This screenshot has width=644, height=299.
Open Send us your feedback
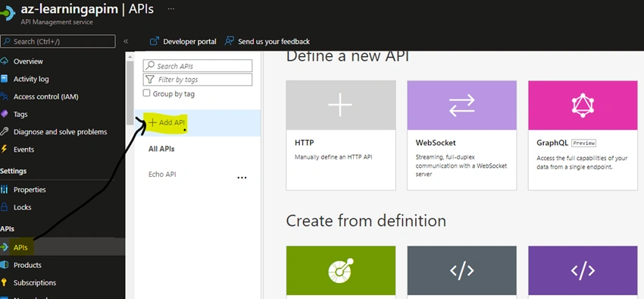coord(274,42)
